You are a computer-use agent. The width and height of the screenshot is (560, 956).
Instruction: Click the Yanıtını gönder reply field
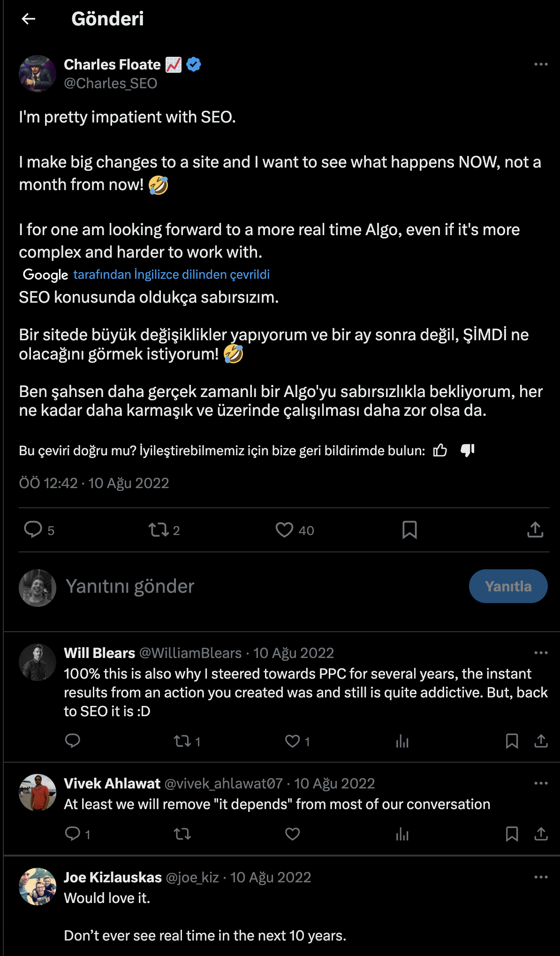[130, 586]
